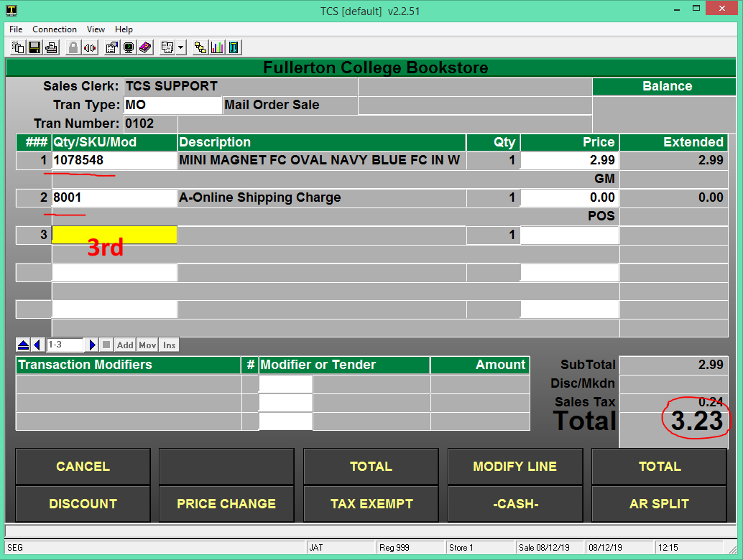The image size is (743, 560).
Task: Click the purple help book icon
Action: [x=145, y=47]
